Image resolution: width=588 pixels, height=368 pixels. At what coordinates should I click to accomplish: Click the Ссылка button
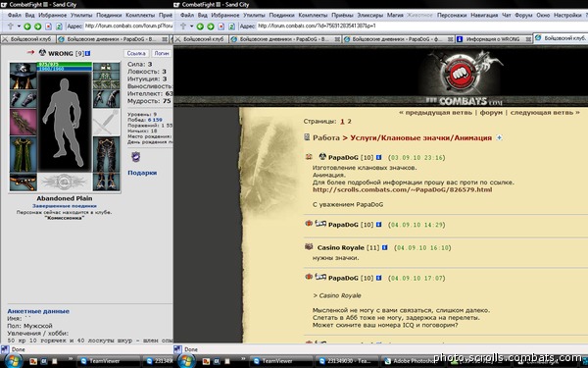[x=136, y=53]
